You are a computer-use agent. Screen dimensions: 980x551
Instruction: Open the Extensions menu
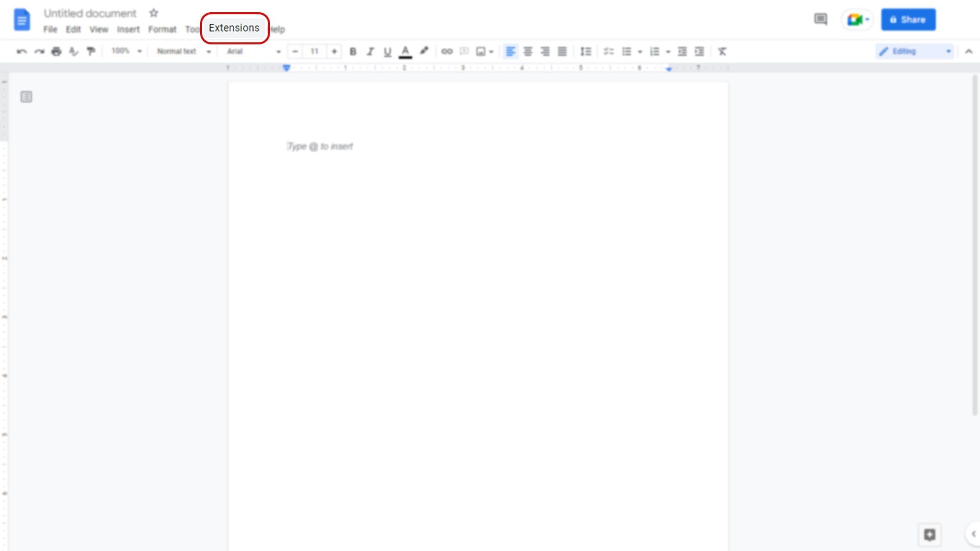tap(234, 28)
